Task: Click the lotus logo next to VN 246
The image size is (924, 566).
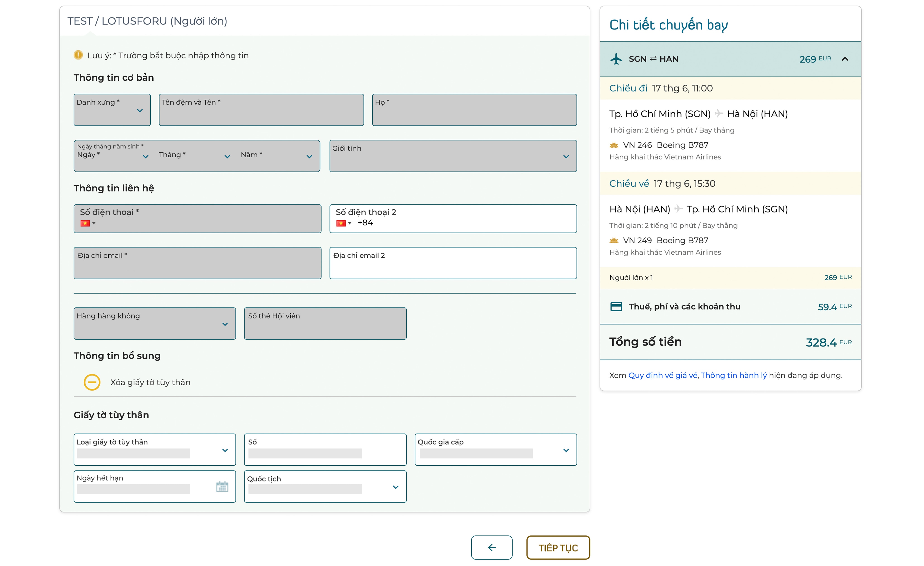Action: (x=614, y=145)
